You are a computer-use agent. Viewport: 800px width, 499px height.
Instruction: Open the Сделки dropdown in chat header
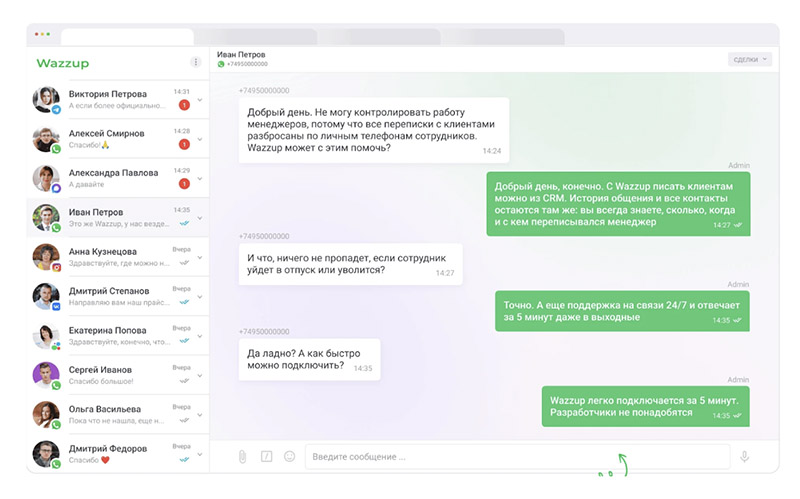coord(751,60)
